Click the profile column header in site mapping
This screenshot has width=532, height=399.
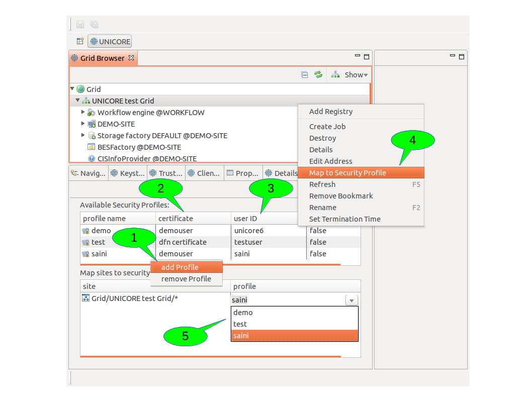(x=296, y=286)
